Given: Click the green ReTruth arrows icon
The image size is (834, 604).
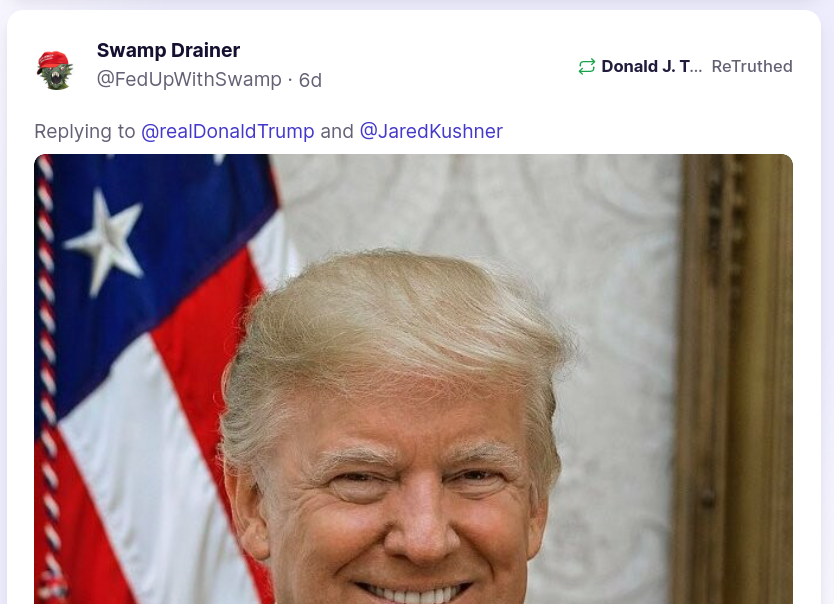Looking at the screenshot, I should (x=587, y=66).
